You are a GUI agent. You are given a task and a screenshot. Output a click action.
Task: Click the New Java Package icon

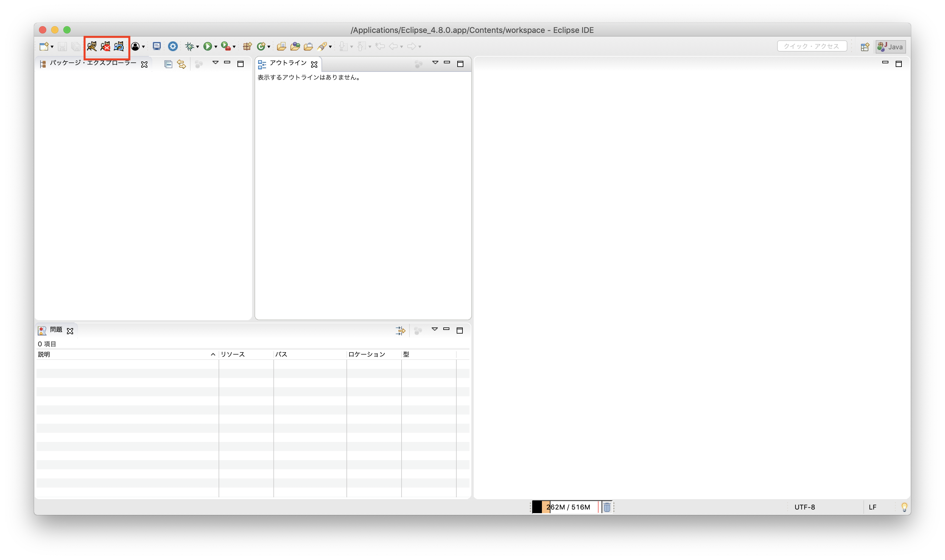coord(247,47)
